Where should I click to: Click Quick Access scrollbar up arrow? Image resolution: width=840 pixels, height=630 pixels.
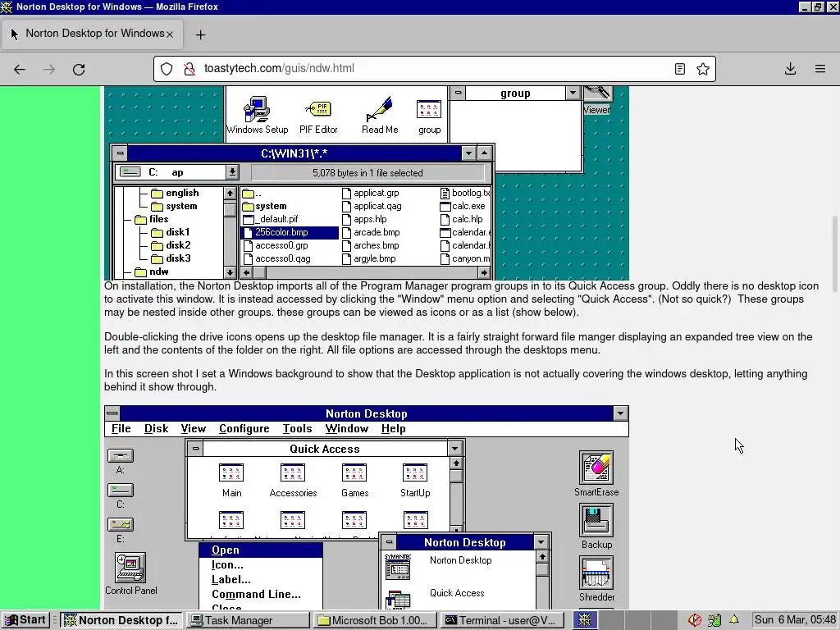point(456,463)
